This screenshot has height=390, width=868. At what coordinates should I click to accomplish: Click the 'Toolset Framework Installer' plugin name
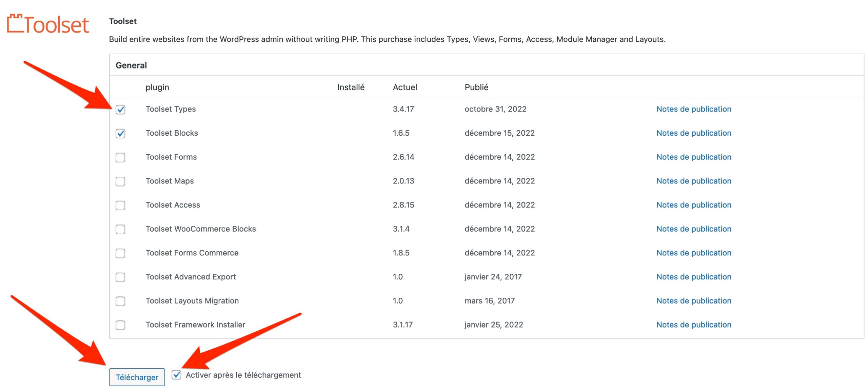[195, 325]
